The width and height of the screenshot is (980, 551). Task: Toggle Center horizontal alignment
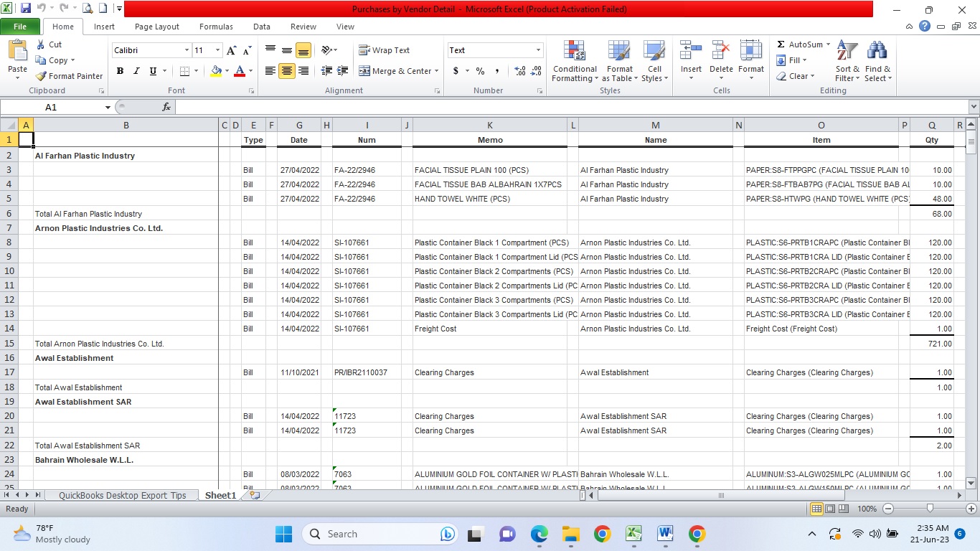[x=287, y=71]
